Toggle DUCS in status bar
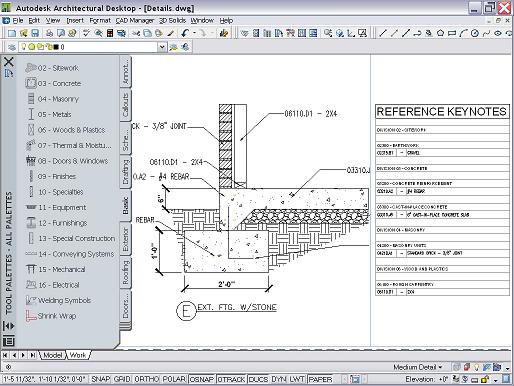Viewport: 514px width, 386px height. (x=258, y=379)
